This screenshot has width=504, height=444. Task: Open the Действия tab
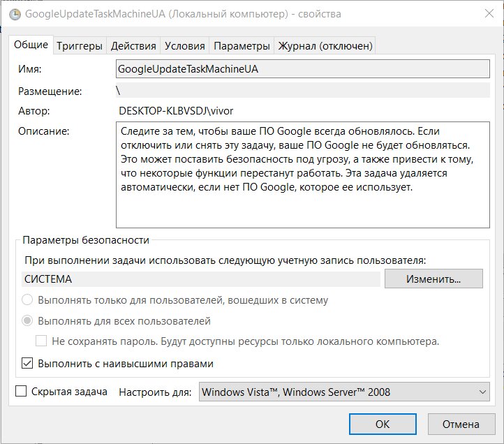[133, 46]
